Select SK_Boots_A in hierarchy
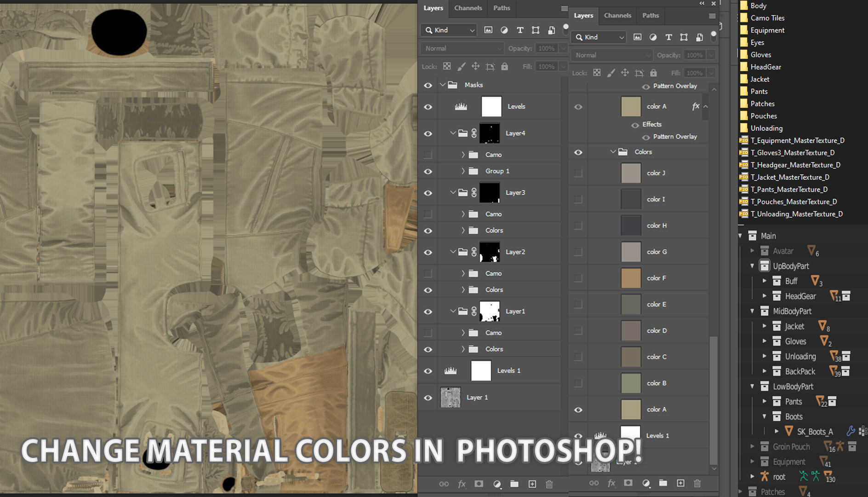Screen dimensions: 868x497 815,432
